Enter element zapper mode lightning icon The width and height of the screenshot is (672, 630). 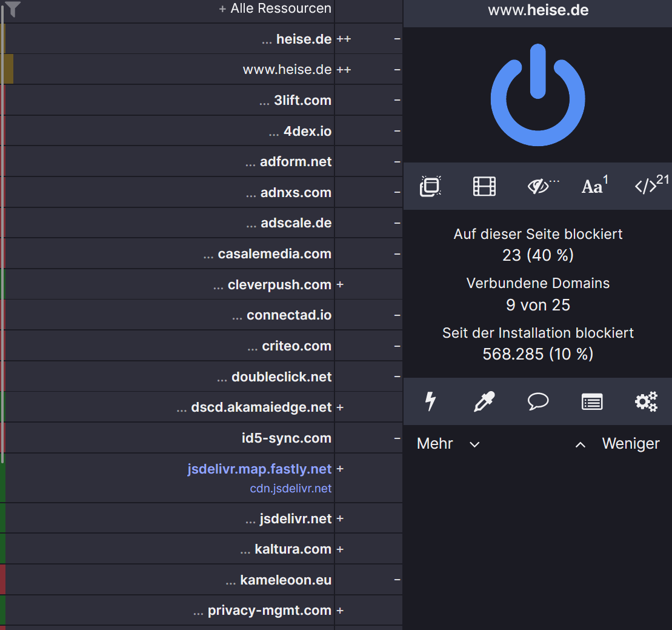coord(430,401)
